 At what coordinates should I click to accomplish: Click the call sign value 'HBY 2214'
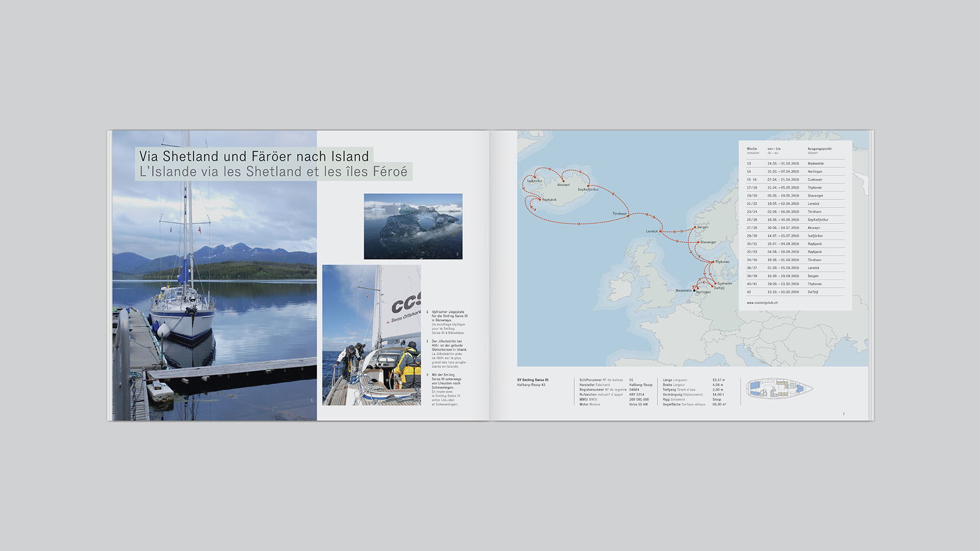pos(636,394)
